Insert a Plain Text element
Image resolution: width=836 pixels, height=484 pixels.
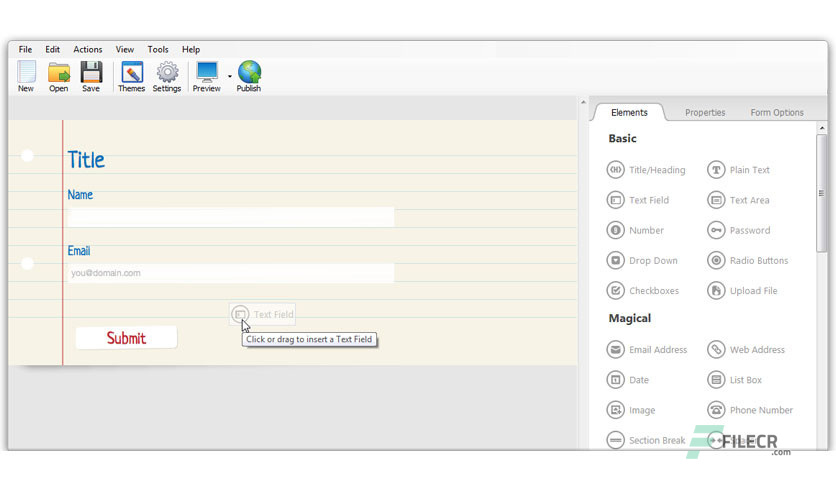(x=738, y=170)
